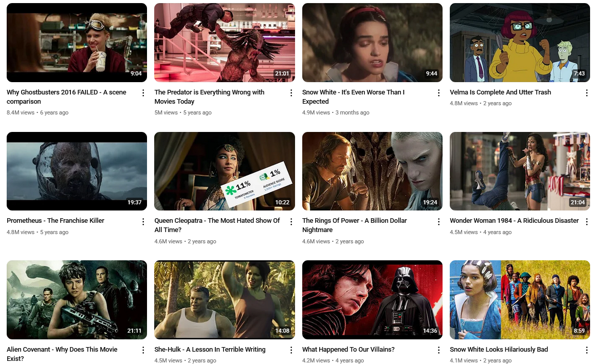Play the Alien Covenant thumbnail
The width and height of the screenshot is (605, 364).
77,300
